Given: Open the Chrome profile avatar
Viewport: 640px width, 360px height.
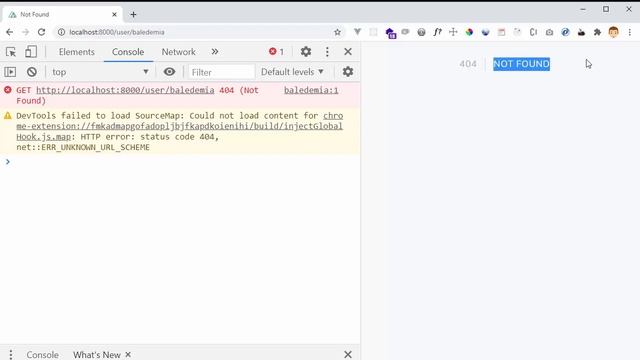Looking at the screenshot, I should coord(613,32).
